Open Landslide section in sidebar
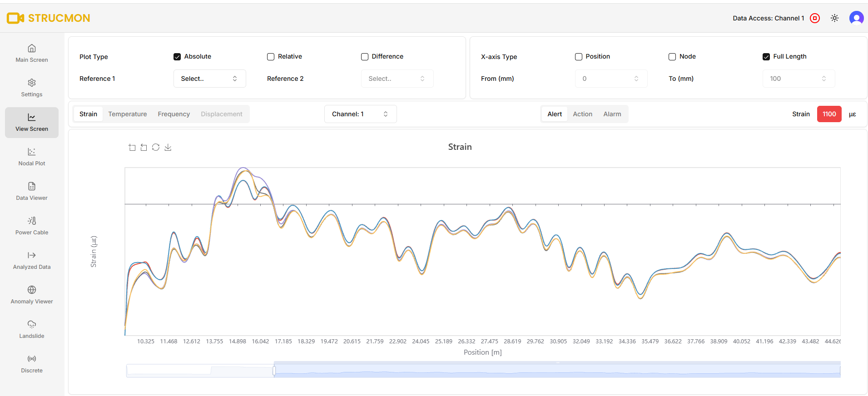 pos(32,330)
